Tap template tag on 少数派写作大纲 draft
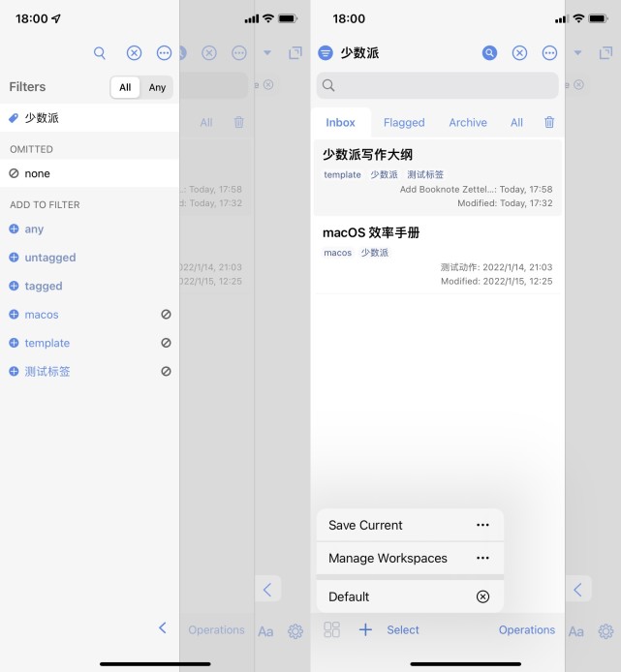The image size is (621, 672). pos(342,175)
